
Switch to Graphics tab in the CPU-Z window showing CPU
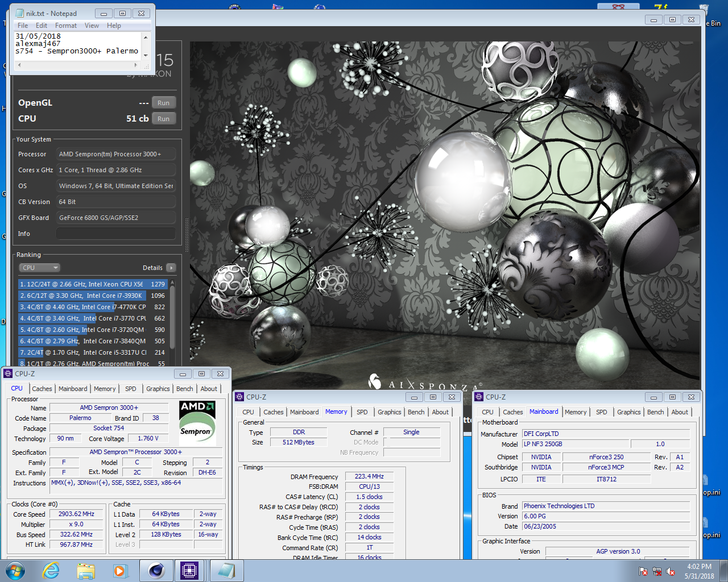(x=158, y=389)
